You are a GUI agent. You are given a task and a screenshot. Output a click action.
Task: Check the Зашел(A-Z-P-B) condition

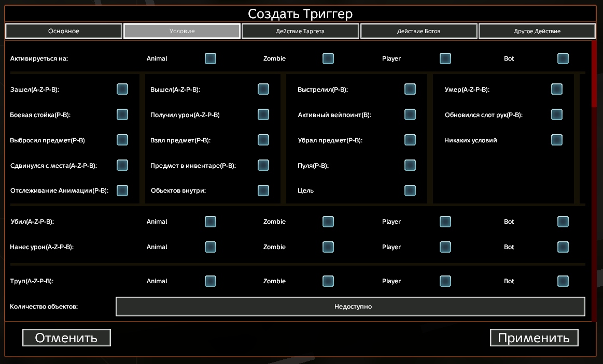pyautogui.click(x=122, y=89)
